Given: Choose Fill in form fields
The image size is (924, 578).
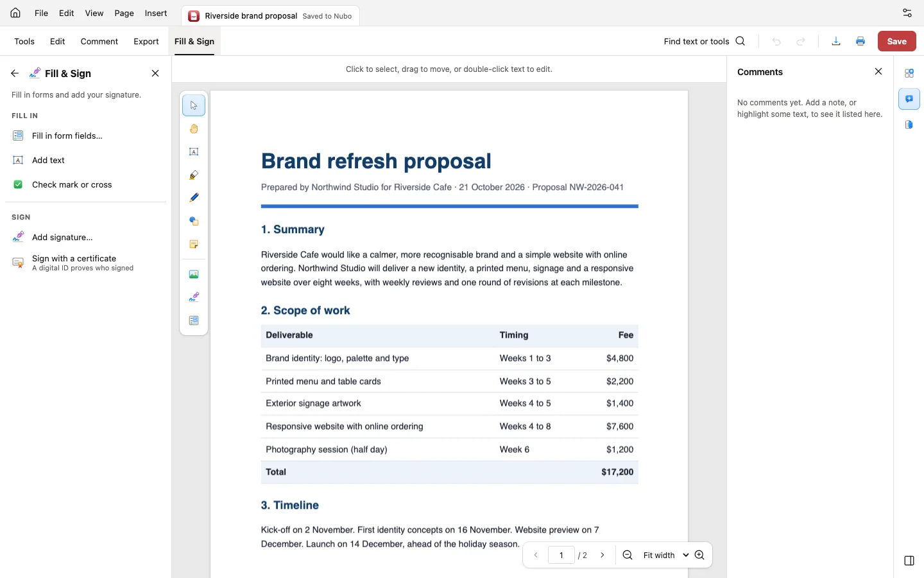Looking at the screenshot, I should [x=86, y=136].
